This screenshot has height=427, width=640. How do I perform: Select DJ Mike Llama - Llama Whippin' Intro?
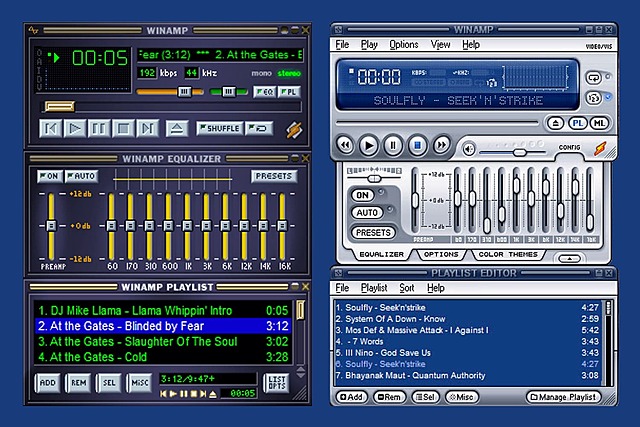coord(163,311)
